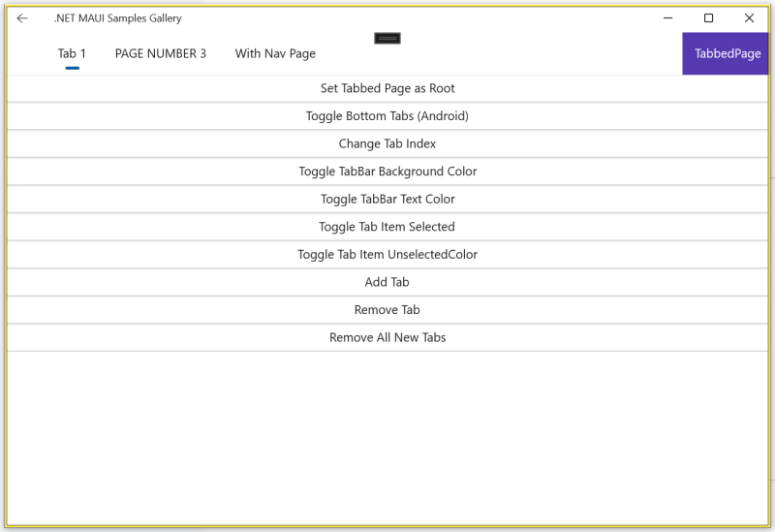This screenshot has width=775, height=532.
Task: Click the Remove Tab button
Action: pyautogui.click(x=387, y=310)
